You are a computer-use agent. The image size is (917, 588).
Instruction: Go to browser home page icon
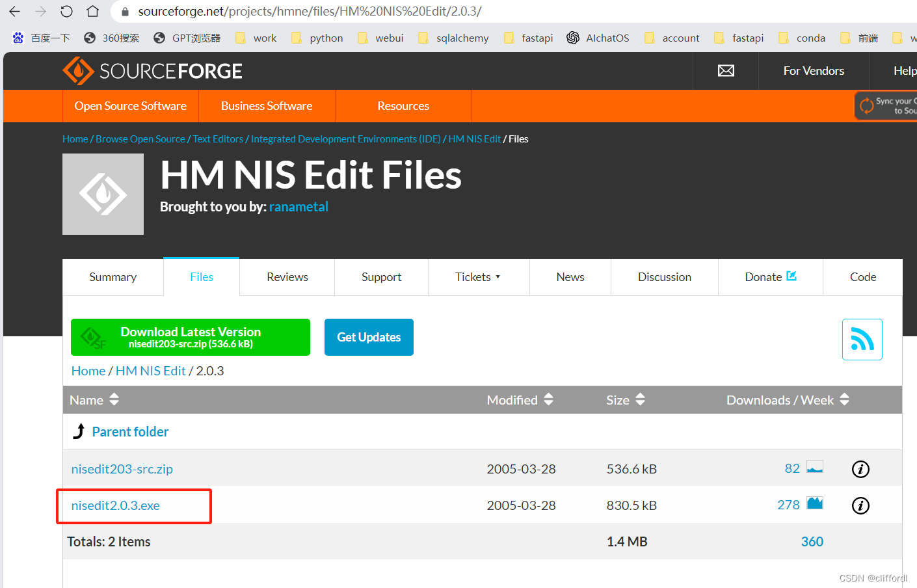[93, 11]
